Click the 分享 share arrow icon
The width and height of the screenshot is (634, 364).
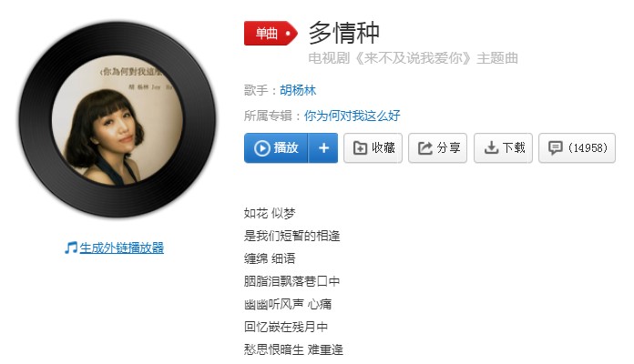point(425,148)
